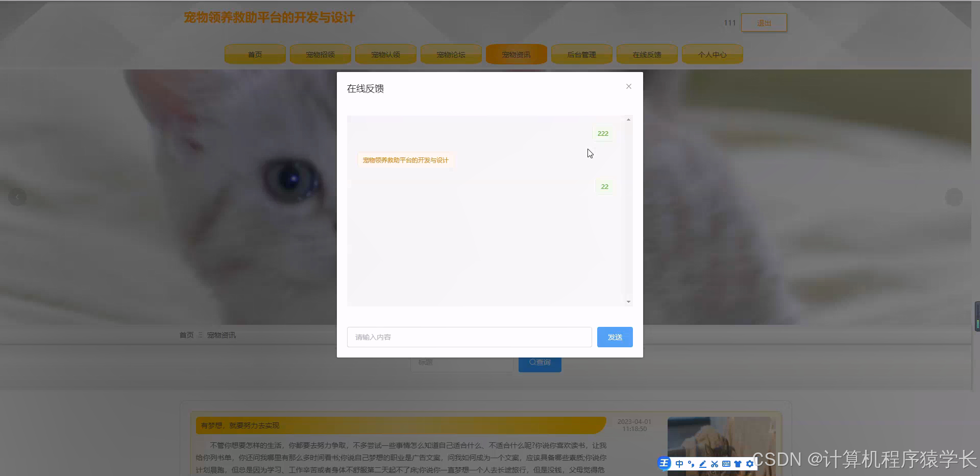Screen dimensions: 980x476
Task: Click the carousel previous arrow
Action: point(17,197)
